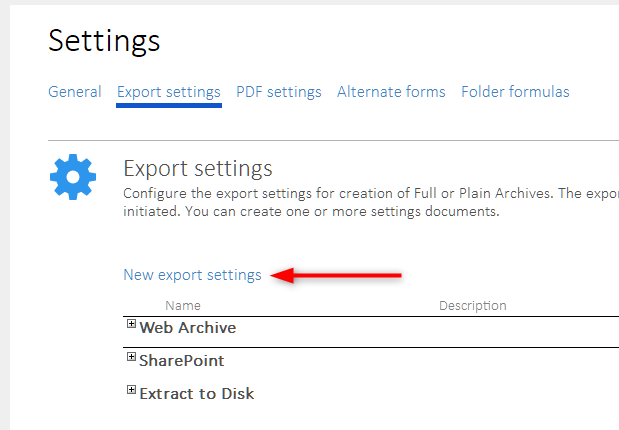
Task: Expand the Web Archive row
Action: click(131, 324)
